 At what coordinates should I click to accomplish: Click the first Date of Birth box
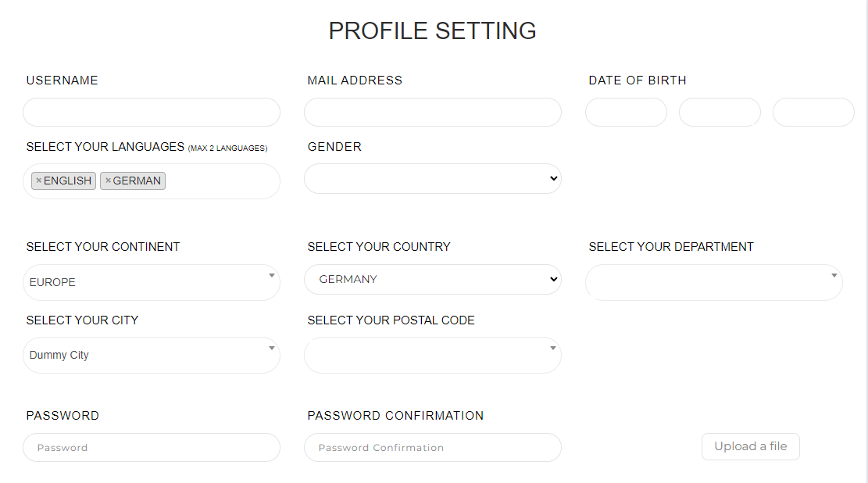[626, 113]
